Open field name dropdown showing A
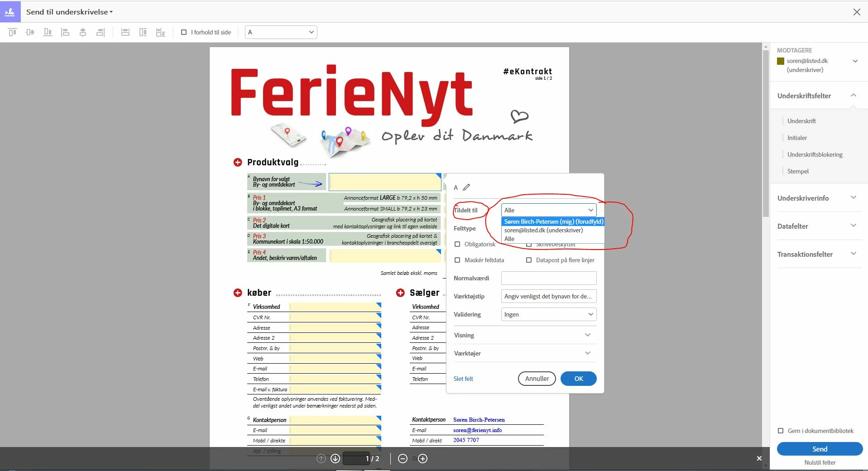Viewport: 868px width, 471px height. click(281, 32)
